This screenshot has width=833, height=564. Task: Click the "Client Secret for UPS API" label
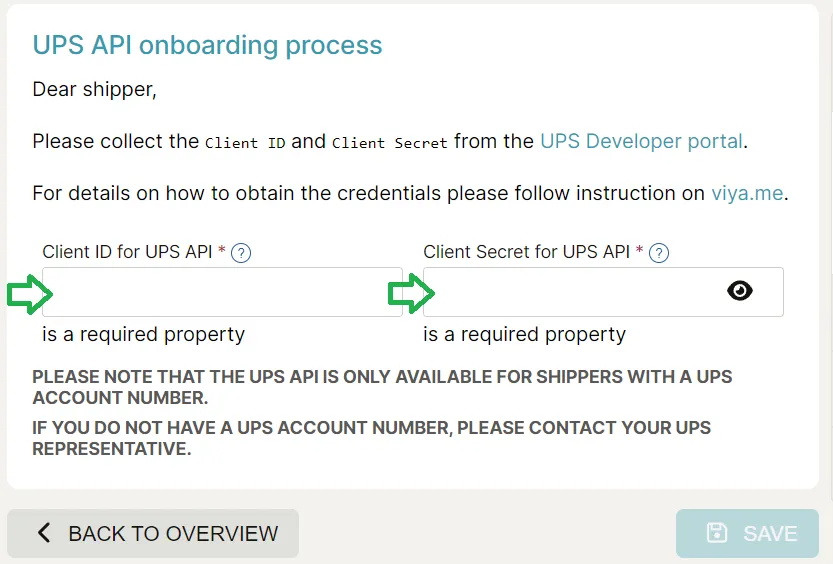526,252
